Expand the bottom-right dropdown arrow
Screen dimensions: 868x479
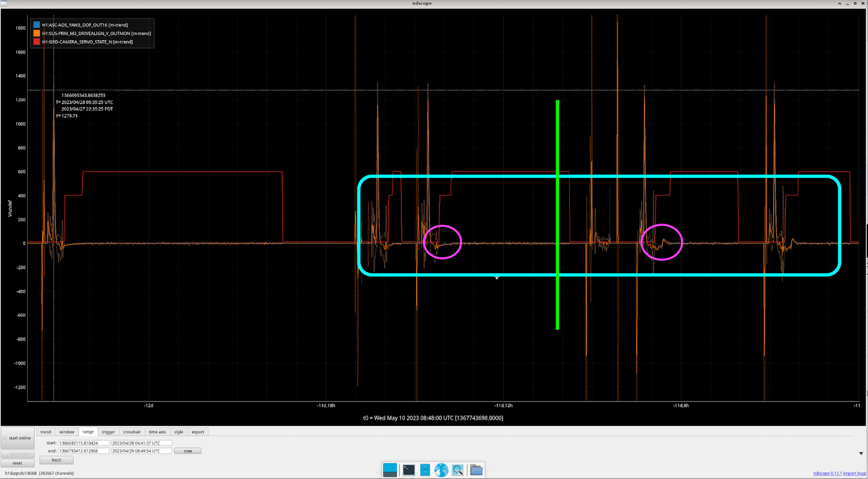tap(861, 454)
